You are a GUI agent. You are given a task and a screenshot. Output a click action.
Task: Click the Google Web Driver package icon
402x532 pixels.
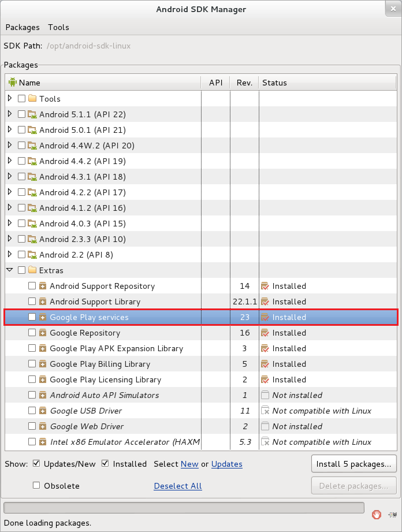tap(43, 426)
